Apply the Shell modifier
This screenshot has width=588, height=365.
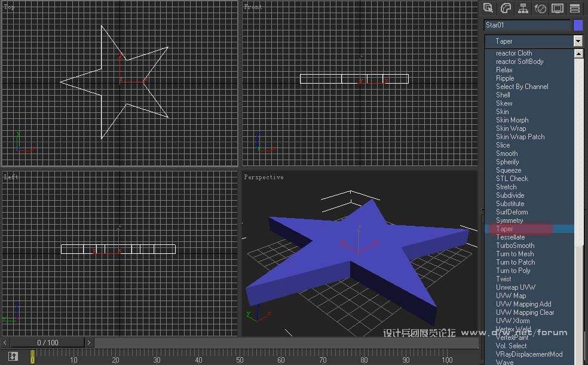click(x=503, y=95)
